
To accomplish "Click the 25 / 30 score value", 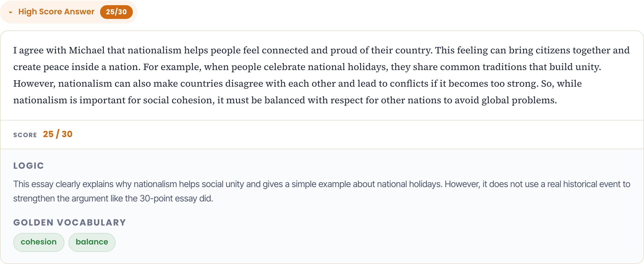I will point(58,134).
